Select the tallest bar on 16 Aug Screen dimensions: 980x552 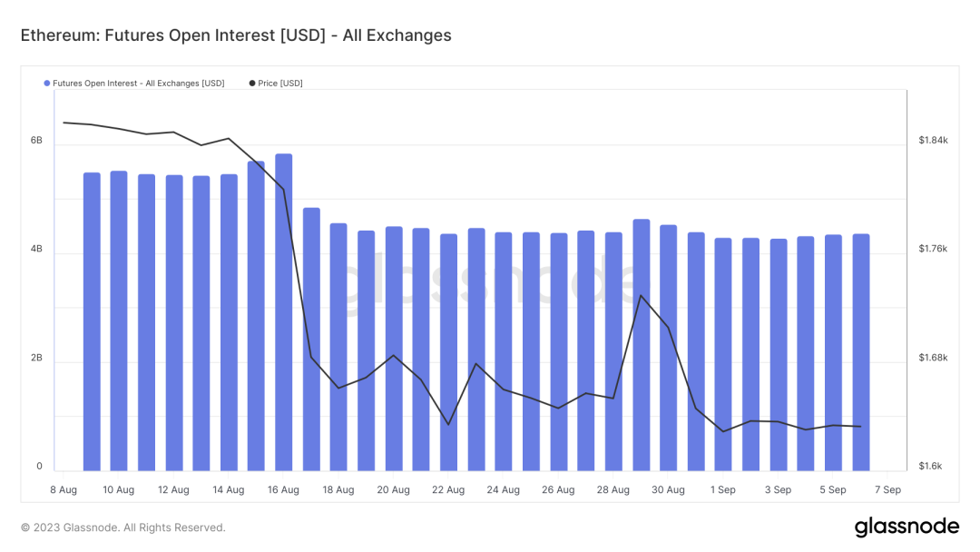coord(283,312)
